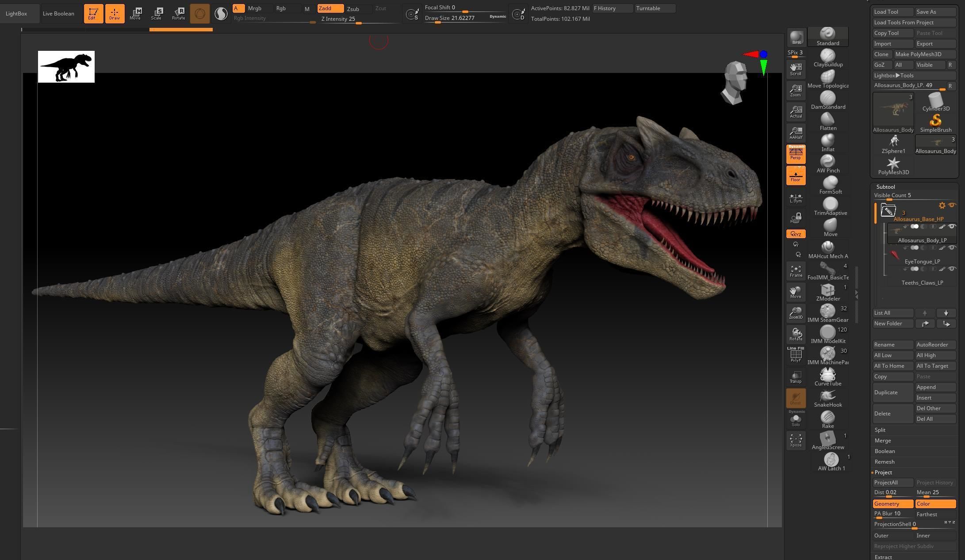The width and height of the screenshot is (965, 560).
Task: Collapse the Allosaurus_Base_HP folder
Action: (888, 211)
